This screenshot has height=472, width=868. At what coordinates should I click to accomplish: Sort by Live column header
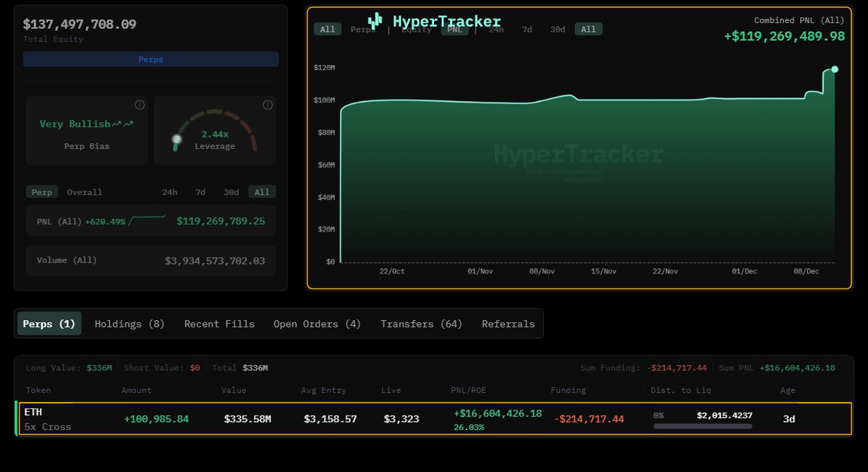[x=391, y=390]
